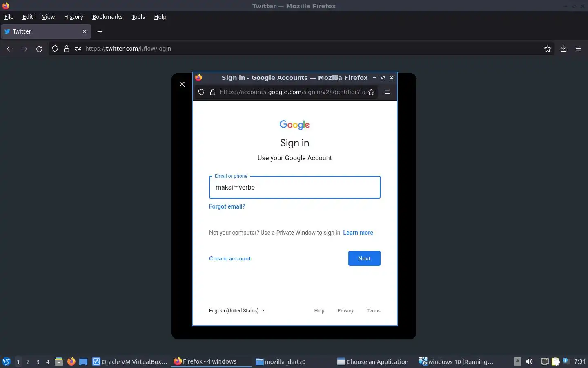The height and width of the screenshot is (368, 588).
Task: Open hamburger menu in Google sign-in popup
Action: (x=387, y=92)
